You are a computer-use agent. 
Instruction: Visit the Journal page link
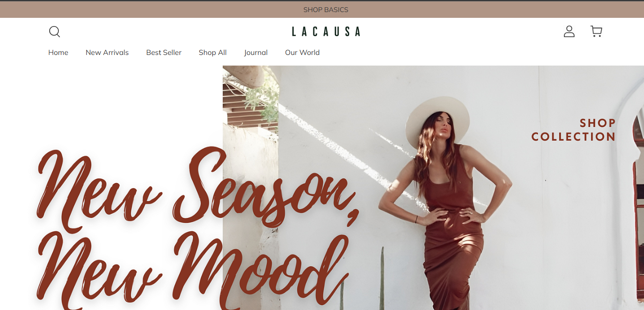(256, 53)
